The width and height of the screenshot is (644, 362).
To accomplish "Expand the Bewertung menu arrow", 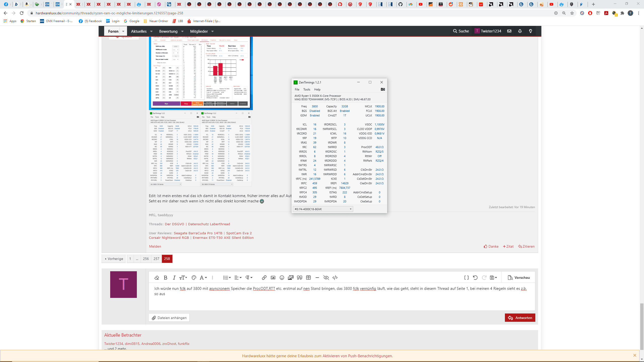I will [x=182, y=31].
